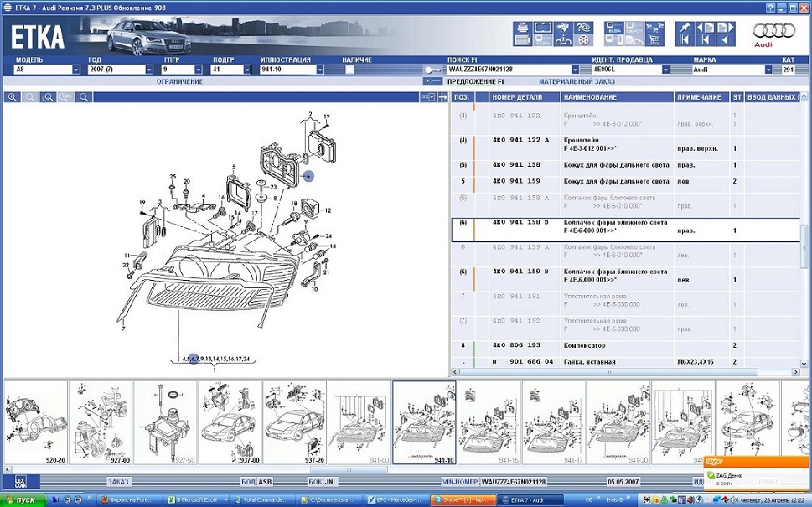Zoom out the illustration with magnifier minus
The width and height of the screenshot is (812, 507).
(30, 97)
